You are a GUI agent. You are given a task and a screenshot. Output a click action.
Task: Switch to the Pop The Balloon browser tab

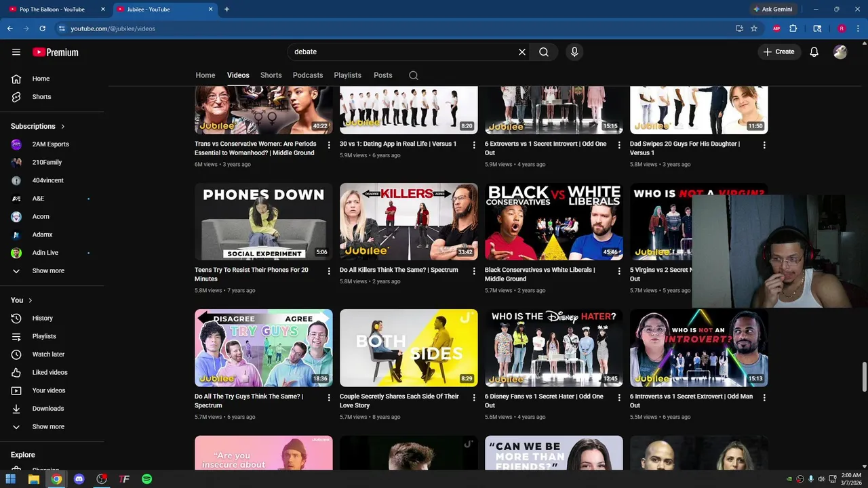(54, 9)
